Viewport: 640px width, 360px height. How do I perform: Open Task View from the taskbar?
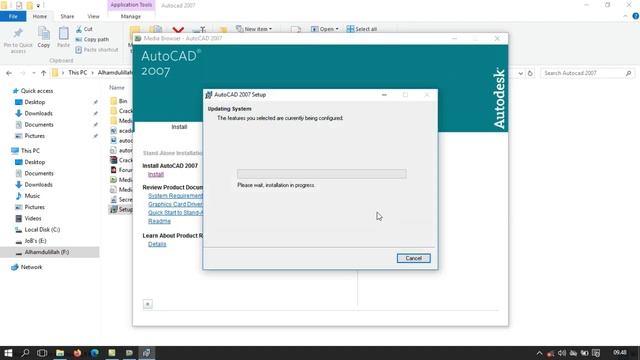coord(42,353)
